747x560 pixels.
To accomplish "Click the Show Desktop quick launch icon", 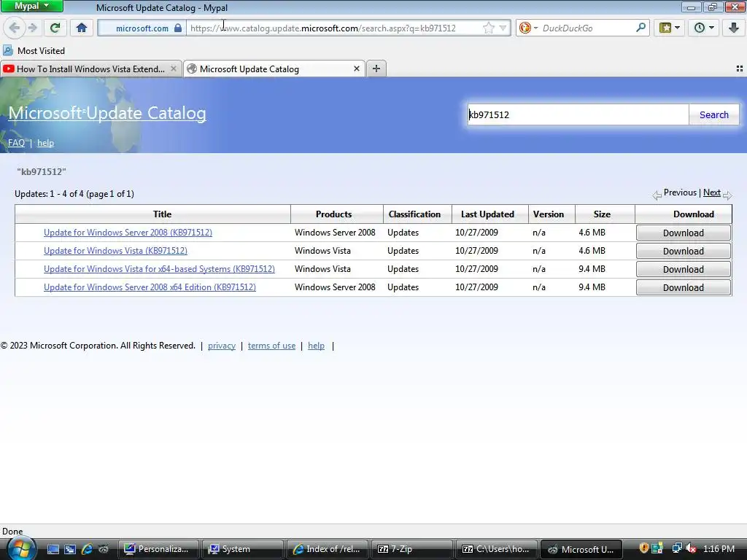I will click(x=53, y=549).
